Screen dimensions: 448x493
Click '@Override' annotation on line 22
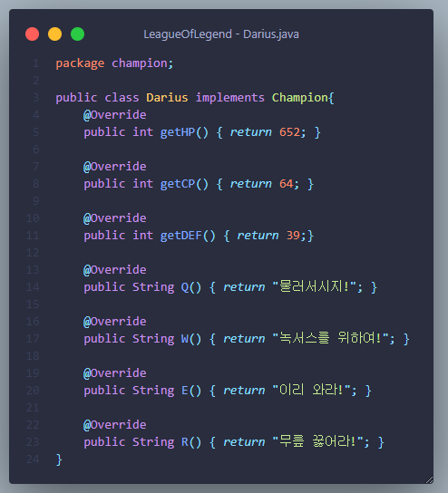(115, 424)
